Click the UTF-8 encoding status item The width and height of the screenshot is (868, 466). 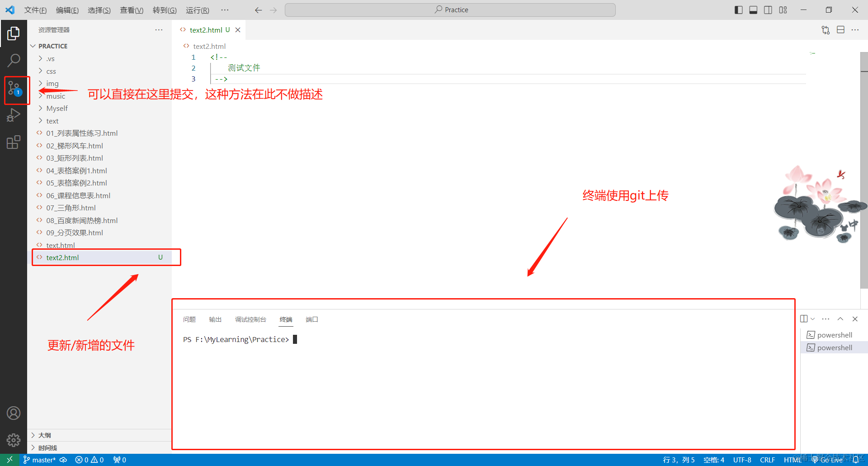click(742, 460)
